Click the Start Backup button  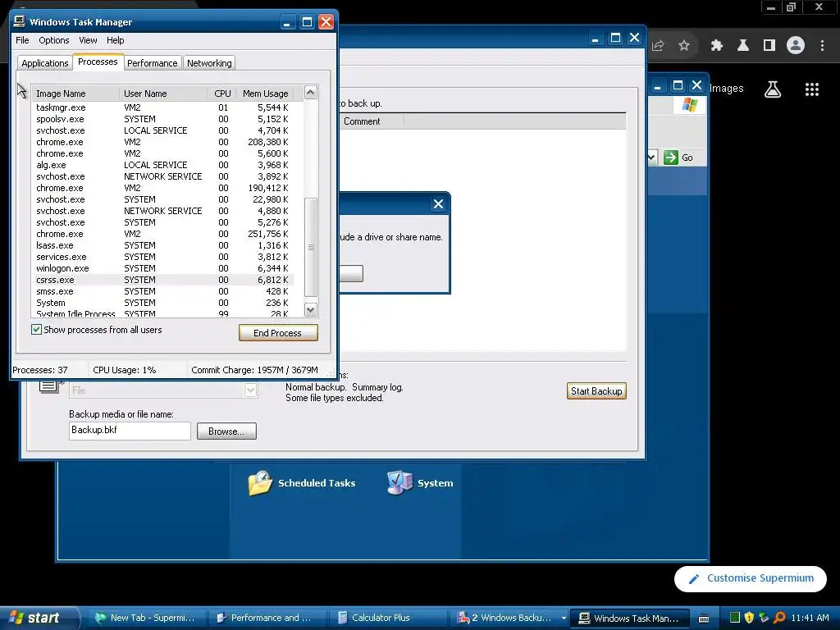coord(596,391)
